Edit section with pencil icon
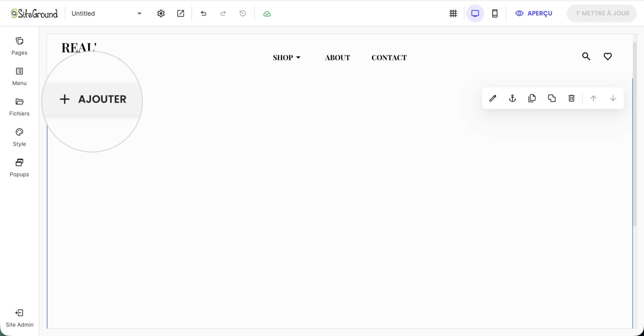Image resolution: width=644 pixels, height=336 pixels. click(493, 98)
